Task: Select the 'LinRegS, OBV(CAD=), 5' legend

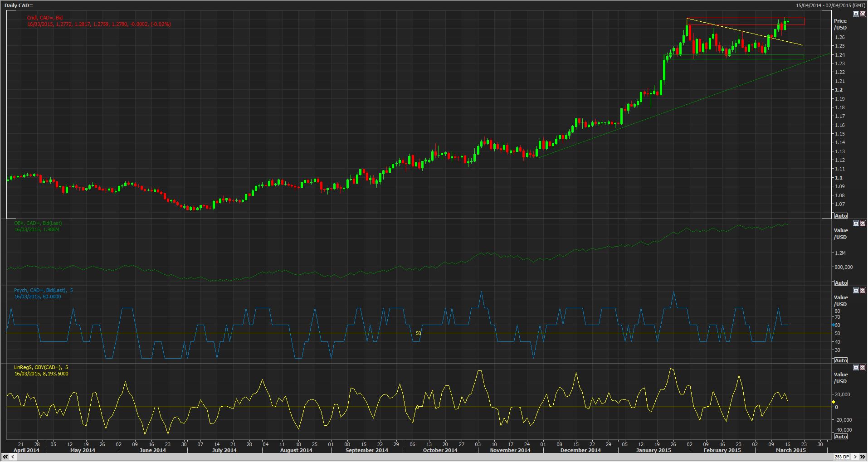Action: (x=41, y=367)
